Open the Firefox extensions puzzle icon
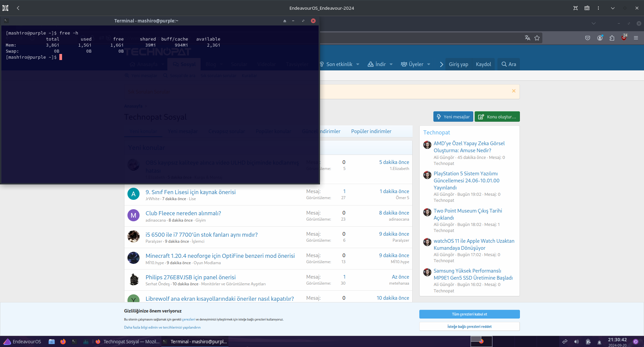 pyautogui.click(x=612, y=38)
